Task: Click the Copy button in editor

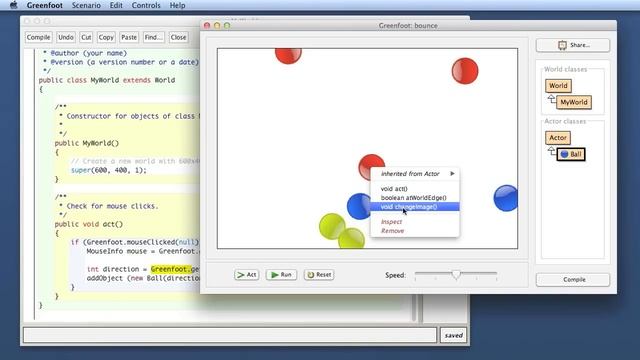Action: click(106, 37)
